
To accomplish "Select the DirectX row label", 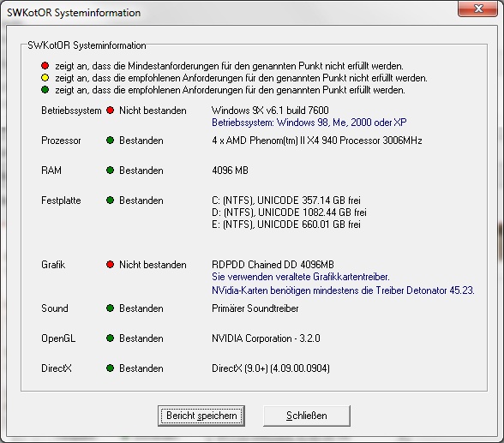I will (x=57, y=368).
